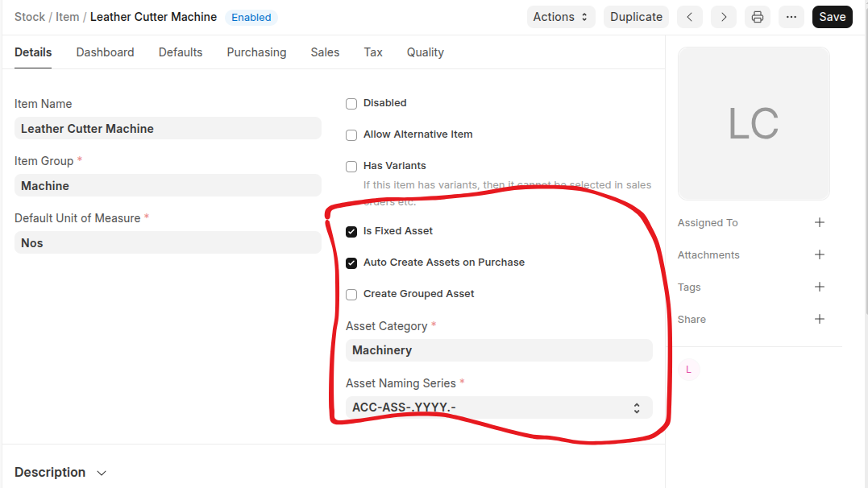The height and width of the screenshot is (488, 868).
Task: Click the Duplicate button
Action: point(636,17)
